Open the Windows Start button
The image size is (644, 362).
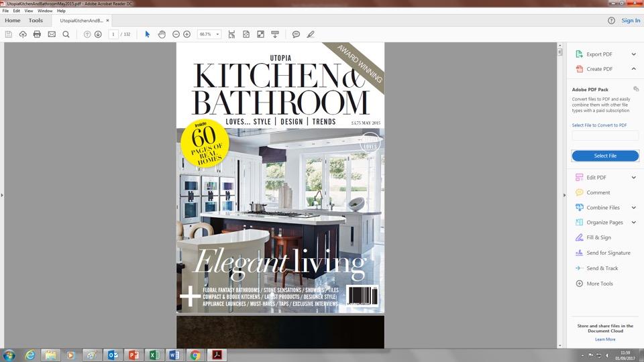pyautogui.click(x=9, y=355)
